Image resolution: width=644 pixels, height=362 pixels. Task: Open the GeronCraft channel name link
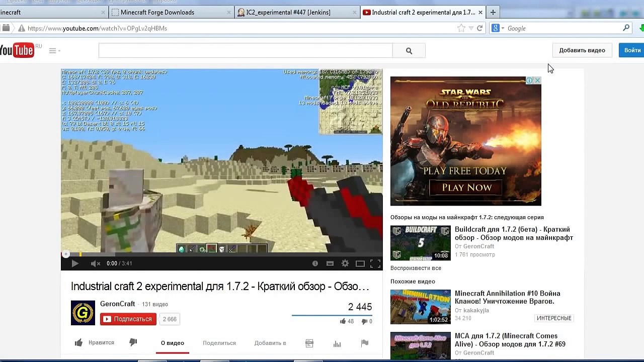point(118,304)
